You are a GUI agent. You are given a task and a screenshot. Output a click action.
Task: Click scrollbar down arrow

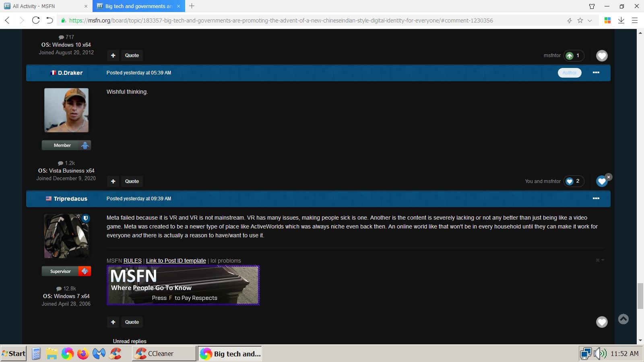(x=640, y=340)
